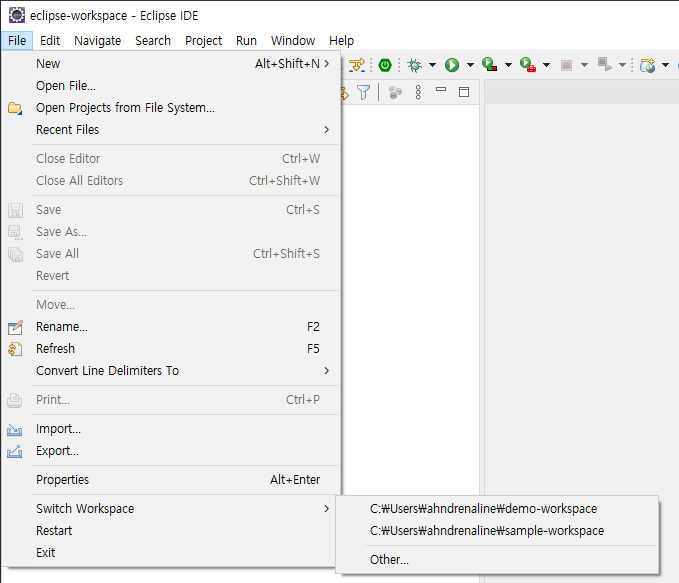679x583 pixels.
Task: Click the green Run button icon
Action: click(x=452, y=65)
